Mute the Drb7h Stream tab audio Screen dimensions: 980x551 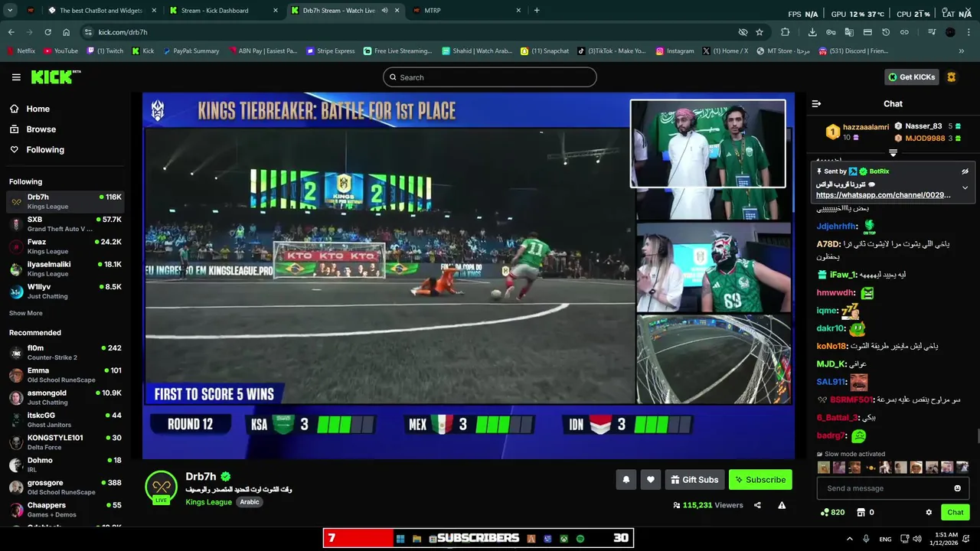click(x=384, y=11)
